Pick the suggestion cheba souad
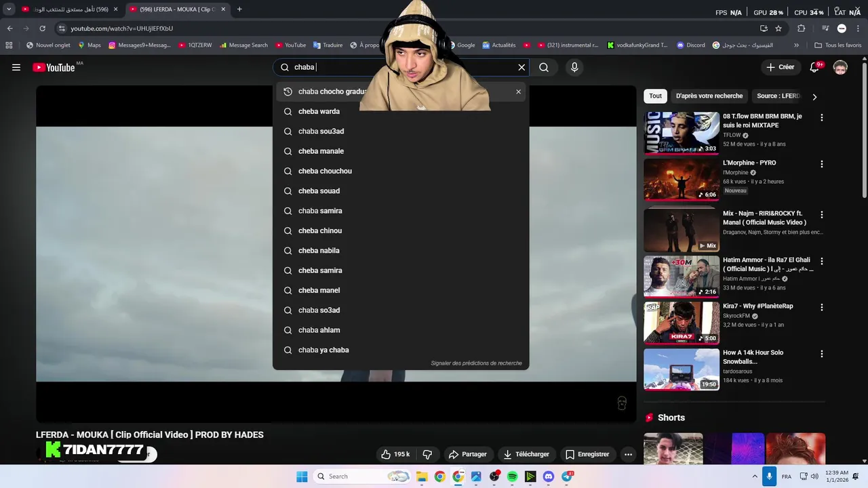The width and height of the screenshot is (868, 488). [x=401, y=191]
